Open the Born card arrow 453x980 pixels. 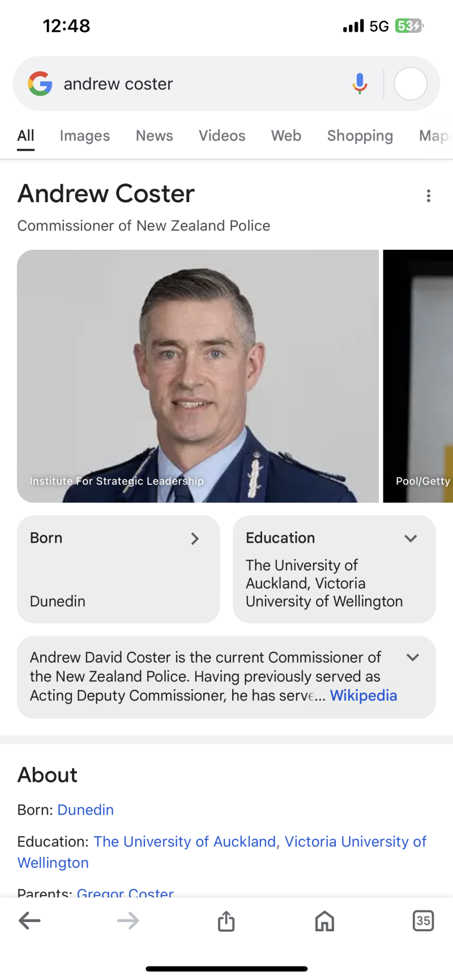195,538
